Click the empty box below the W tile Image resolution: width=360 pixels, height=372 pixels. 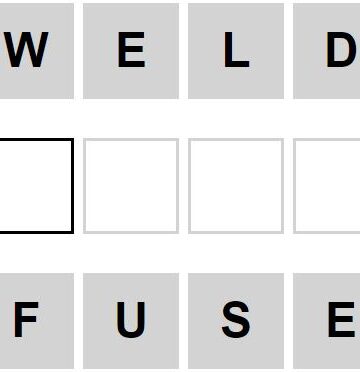coord(36,186)
